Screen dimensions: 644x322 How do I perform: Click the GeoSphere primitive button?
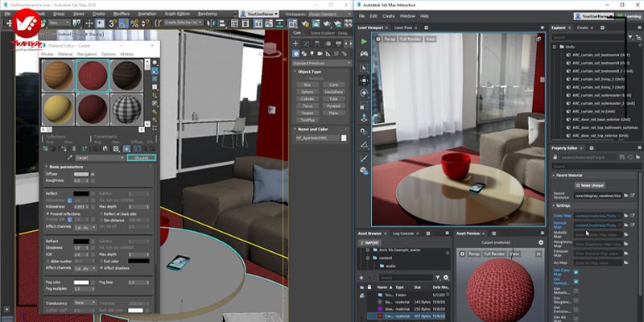tap(333, 92)
